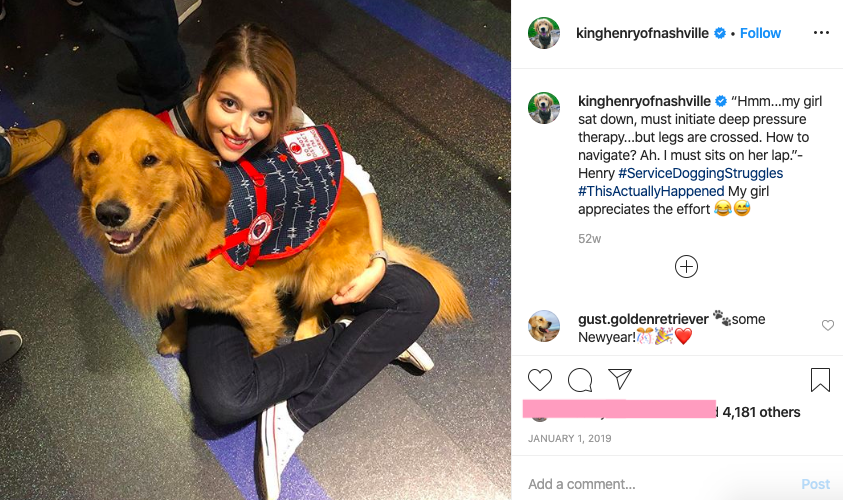Open the #ThisActuallyHappened hashtag
843x500 pixels.
[651, 191]
